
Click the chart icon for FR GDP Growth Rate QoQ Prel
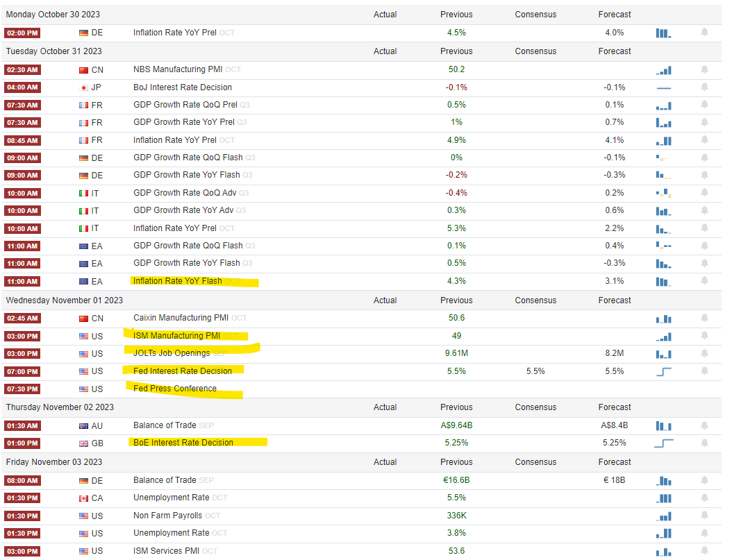[663, 106]
